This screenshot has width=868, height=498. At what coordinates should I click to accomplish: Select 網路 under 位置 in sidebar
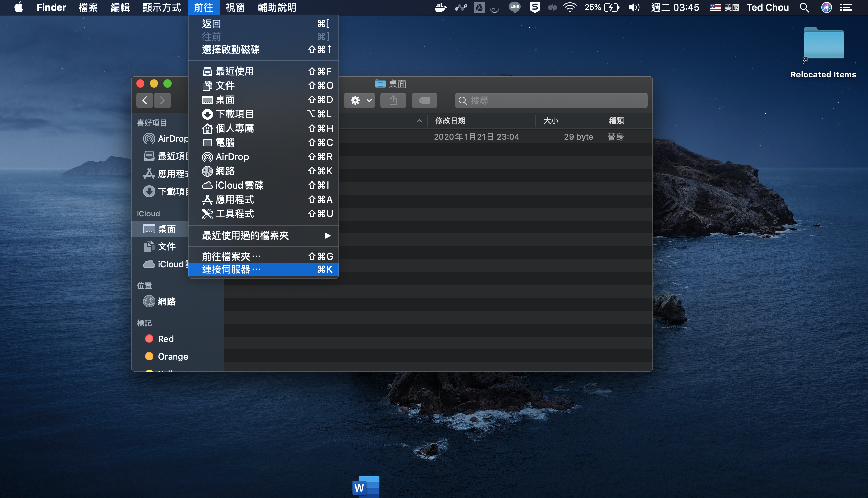[x=166, y=301]
